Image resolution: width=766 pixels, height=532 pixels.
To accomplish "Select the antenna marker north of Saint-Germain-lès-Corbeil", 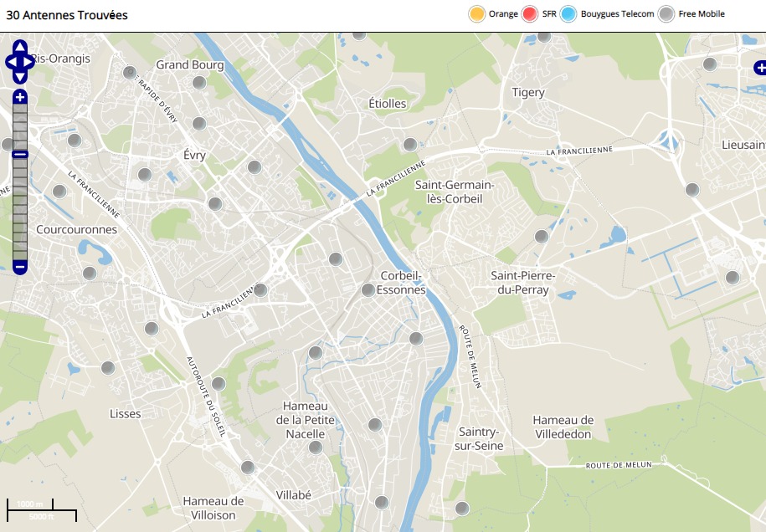I will click(x=410, y=145).
